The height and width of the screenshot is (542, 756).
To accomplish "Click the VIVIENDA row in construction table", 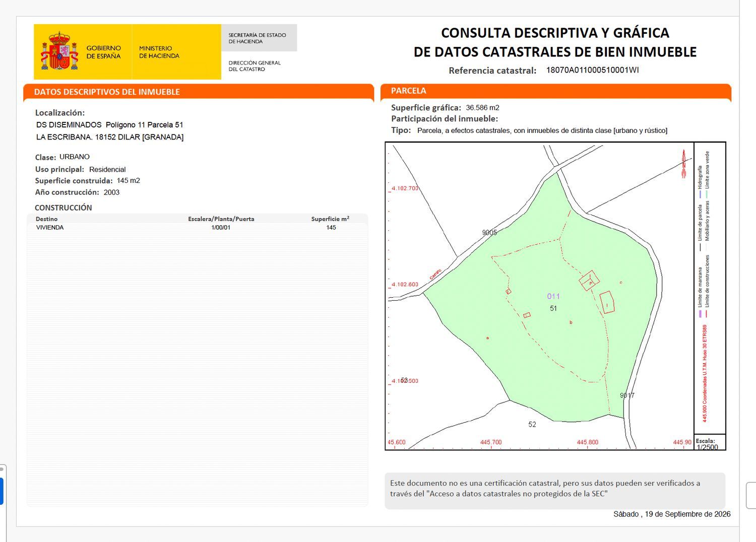I will point(197,228).
